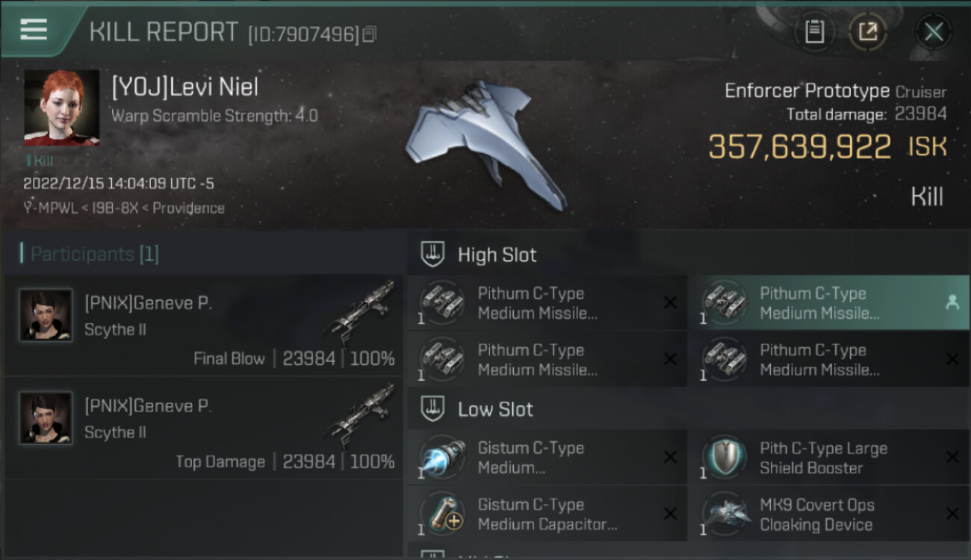
Task: Select Pith C-Type Large Shield Booster
Action: click(829, 458)
